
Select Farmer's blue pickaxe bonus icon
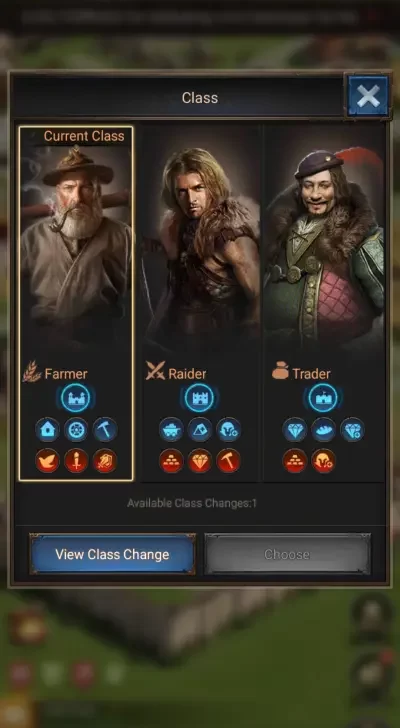105,430
